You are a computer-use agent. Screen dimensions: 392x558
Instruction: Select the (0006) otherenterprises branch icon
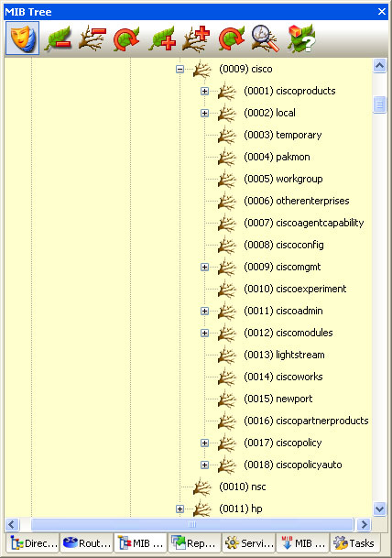point(226,201)
